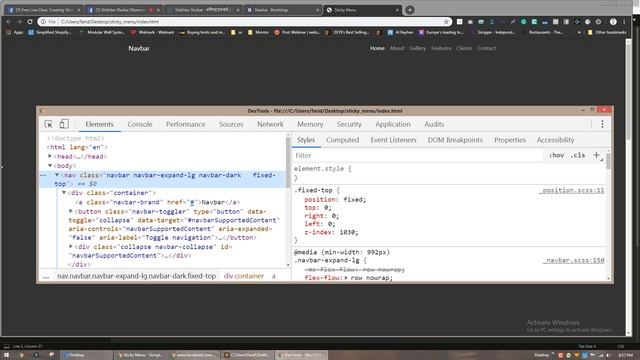This screenshot has width=640, height=360.
Task: Switch to the Elements tab
Action: pyautogui.click(x=99, y=124)
